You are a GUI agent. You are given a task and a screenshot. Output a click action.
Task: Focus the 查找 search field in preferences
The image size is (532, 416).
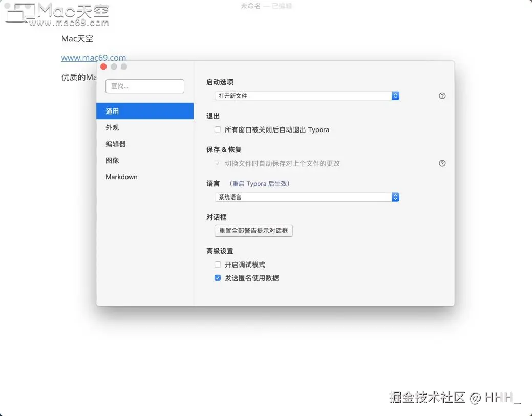coord(145,86)
